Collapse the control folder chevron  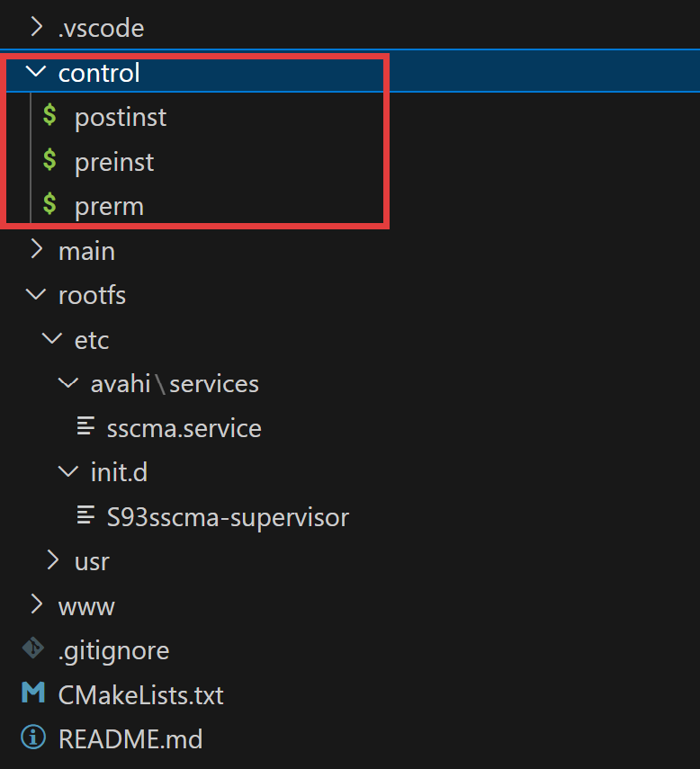pyautogui.click(x=36, y=72)
